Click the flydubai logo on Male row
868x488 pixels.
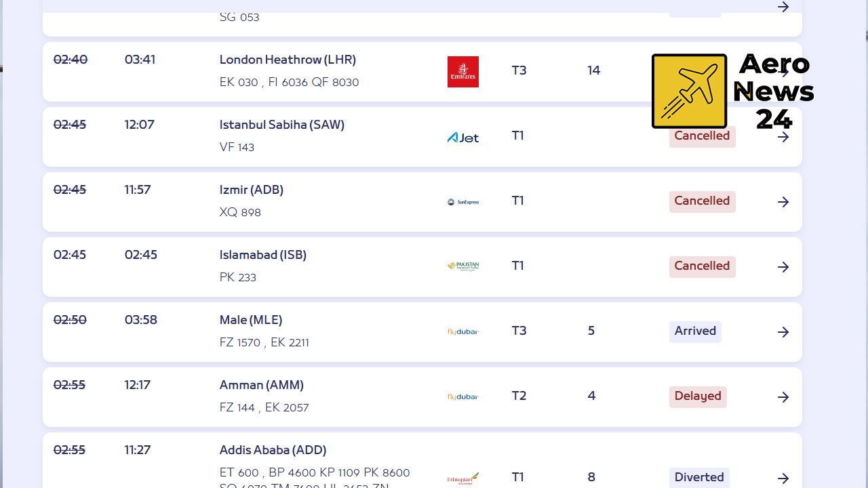463,331
